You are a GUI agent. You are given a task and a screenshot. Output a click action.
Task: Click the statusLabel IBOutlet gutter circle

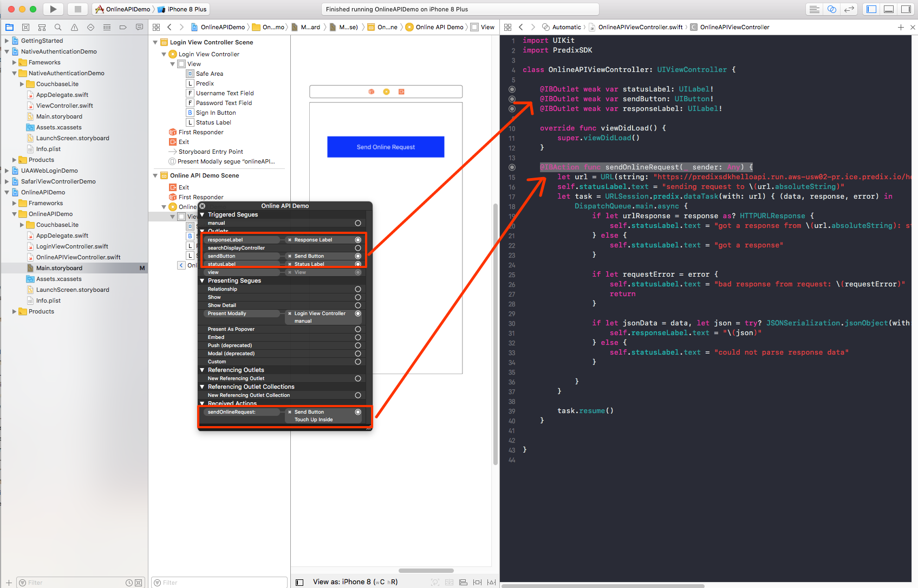click(x=512, y=89)
